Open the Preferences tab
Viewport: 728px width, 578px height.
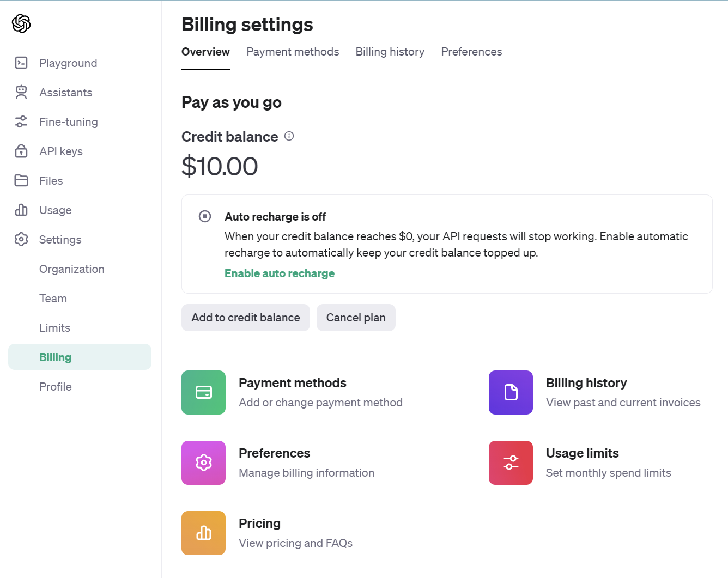click(x=471, y=52)
